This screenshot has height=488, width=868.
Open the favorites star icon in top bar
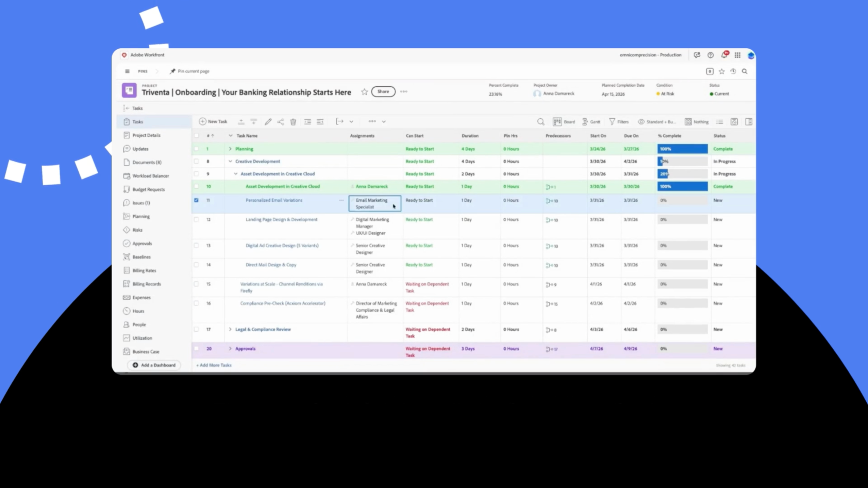722,71
